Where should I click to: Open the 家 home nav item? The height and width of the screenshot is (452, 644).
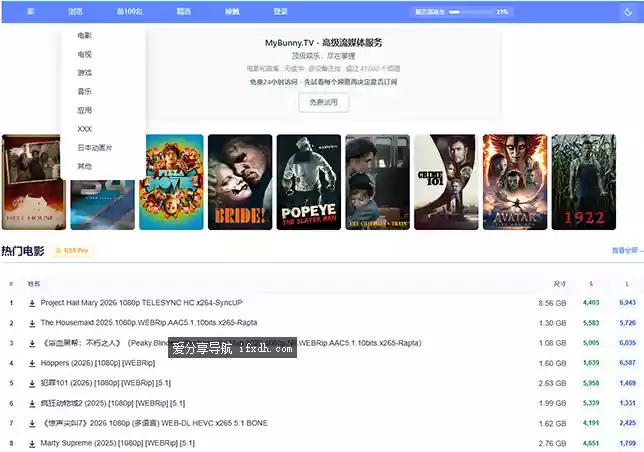(30, 11)
